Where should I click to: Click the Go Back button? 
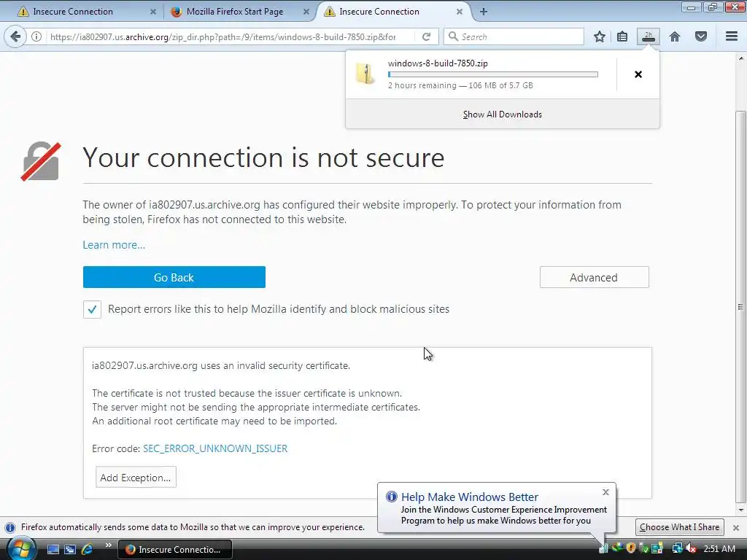174,277
